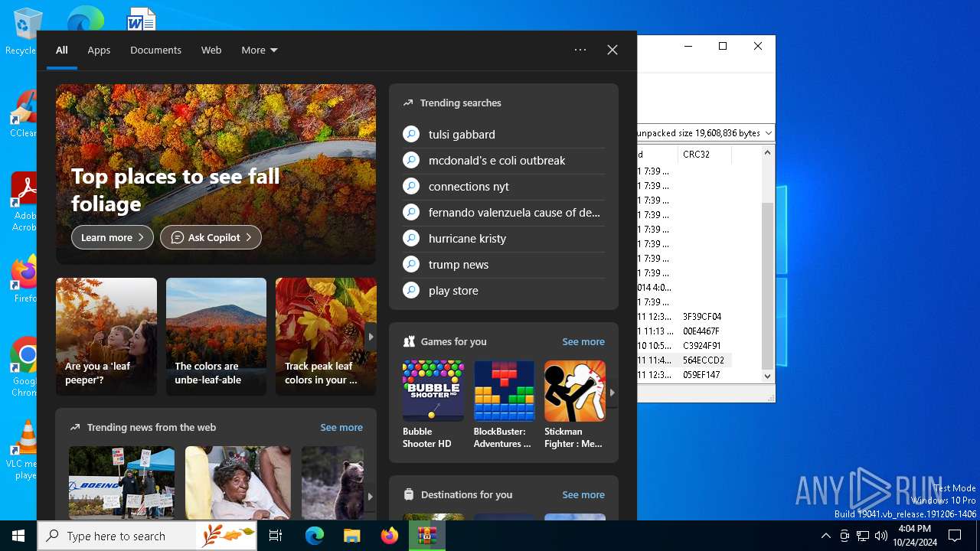
Task: Click See more for Games for you
Action: pos(583,341)
